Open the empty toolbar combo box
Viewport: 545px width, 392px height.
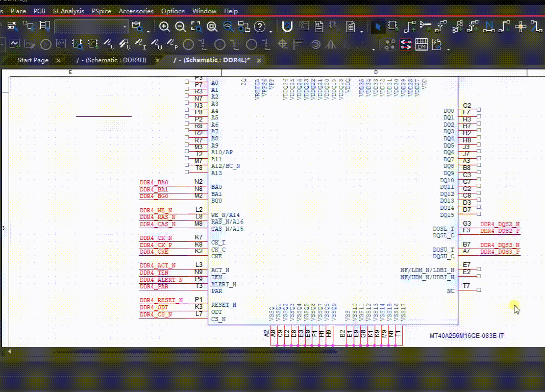(91, 27)
